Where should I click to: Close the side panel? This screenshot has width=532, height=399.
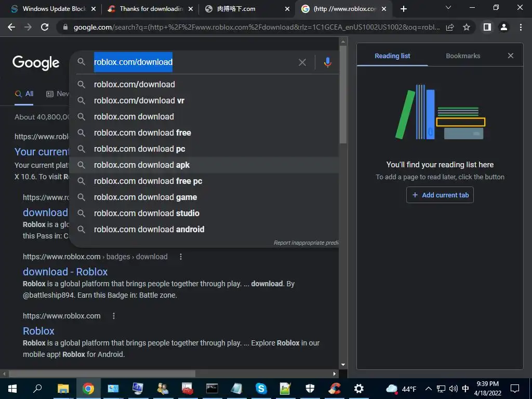(x=511, y=56)
